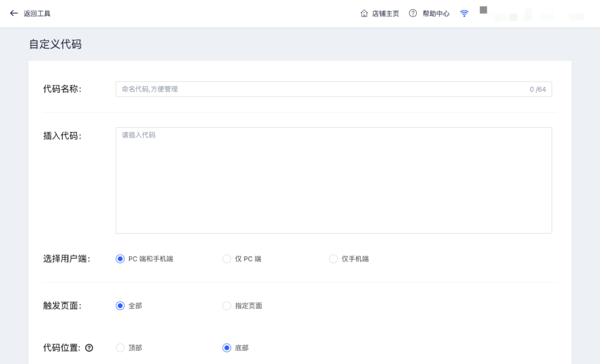The width and height of the screenshot is (600, 364).
Task: Select the 仅手机端 radio option
Action: click(x=333, y=259)
